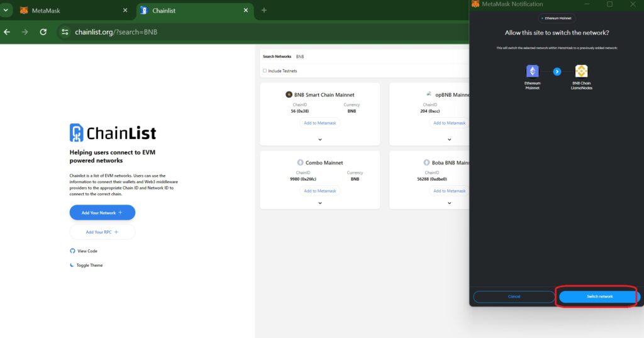Cancel the network switch request
The width and height of the screenshot is (644, 338).
pyautogui.click(x=514, y=296)
